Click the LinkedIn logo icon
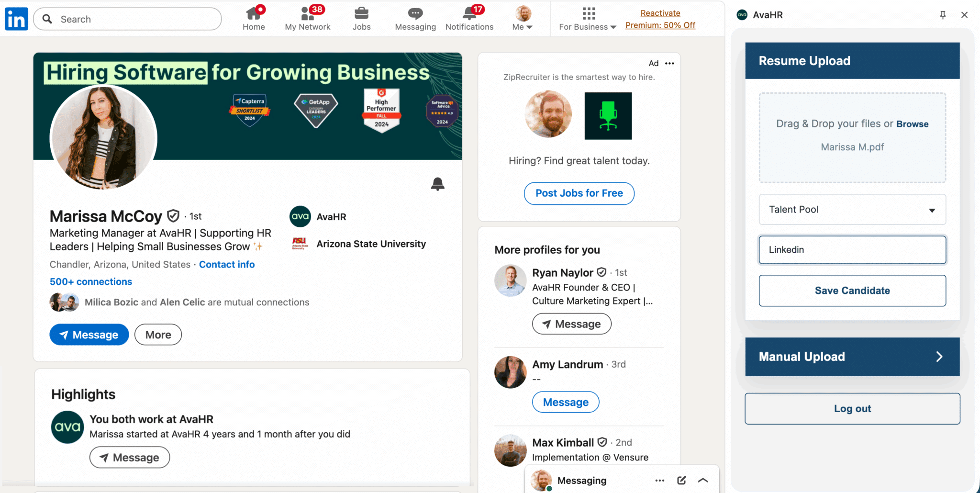The image size is (980, 493). coord(16,19)
